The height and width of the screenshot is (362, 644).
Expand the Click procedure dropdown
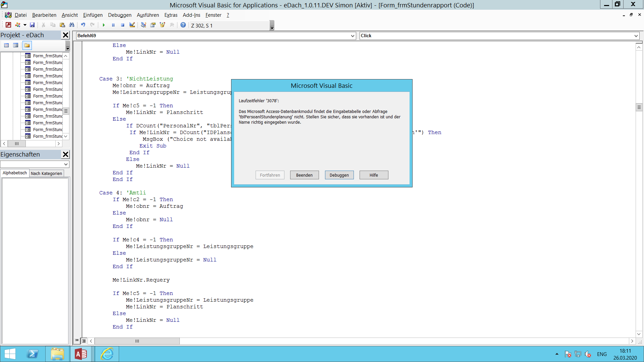tap(636, 36)
